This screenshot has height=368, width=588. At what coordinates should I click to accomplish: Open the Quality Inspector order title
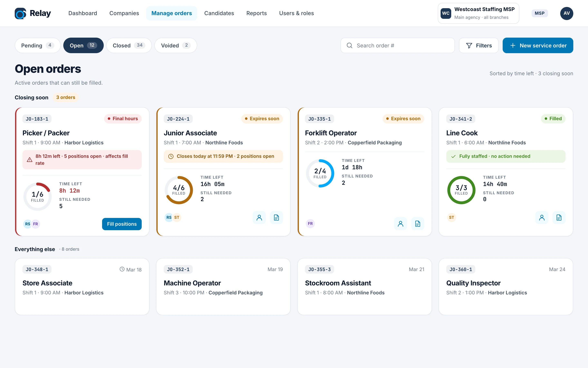(x=473, y=283)
